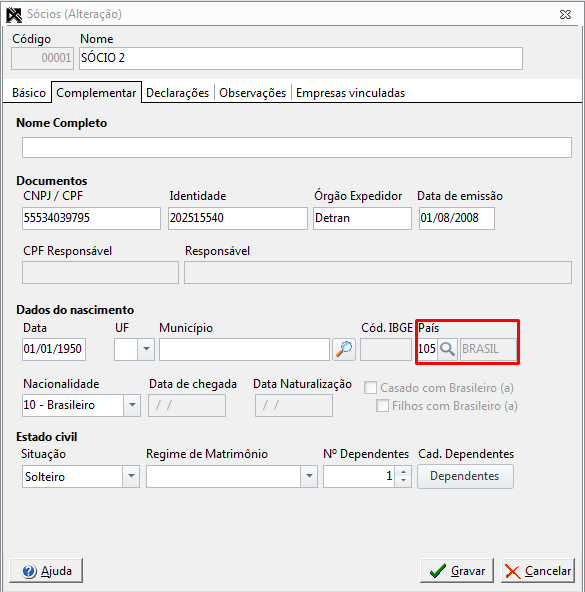Click the Município search magnifier icon
The image size is (585, 592).
click(344, 349)
